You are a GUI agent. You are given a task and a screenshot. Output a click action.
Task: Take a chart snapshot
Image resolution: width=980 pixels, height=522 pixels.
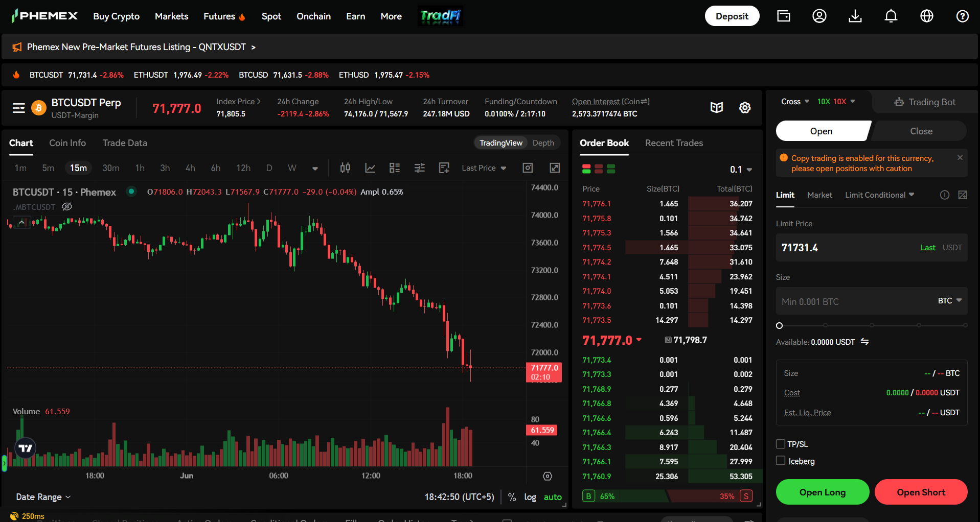coord(528,168)
